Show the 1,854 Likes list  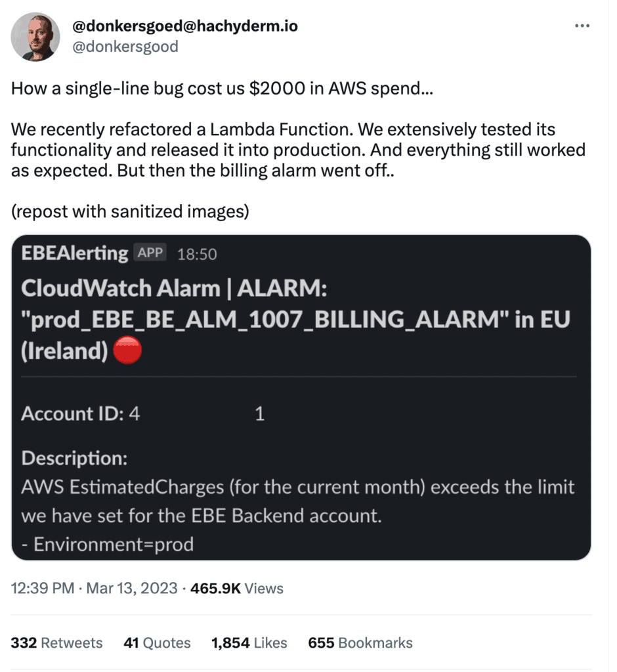pos(249,642)
